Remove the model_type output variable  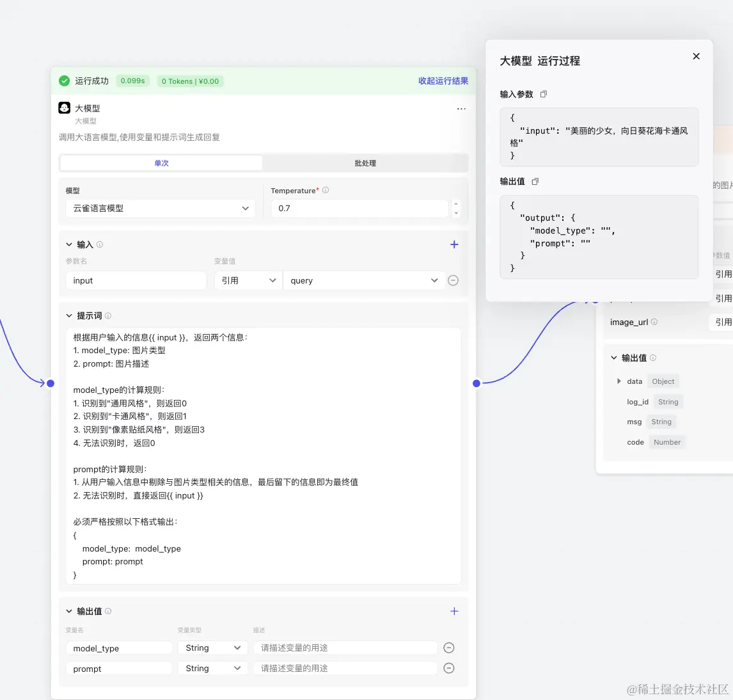point(449,648)
